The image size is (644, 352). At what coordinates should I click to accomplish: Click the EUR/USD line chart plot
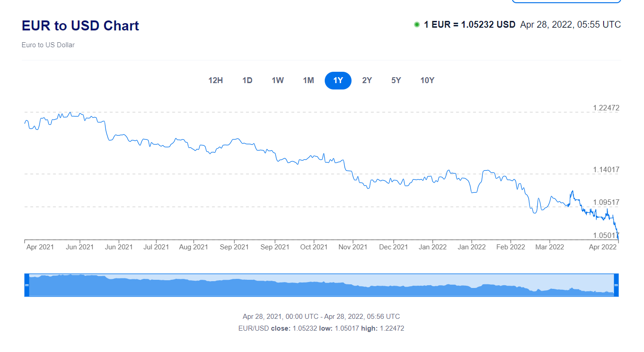(x=321, y=175)
